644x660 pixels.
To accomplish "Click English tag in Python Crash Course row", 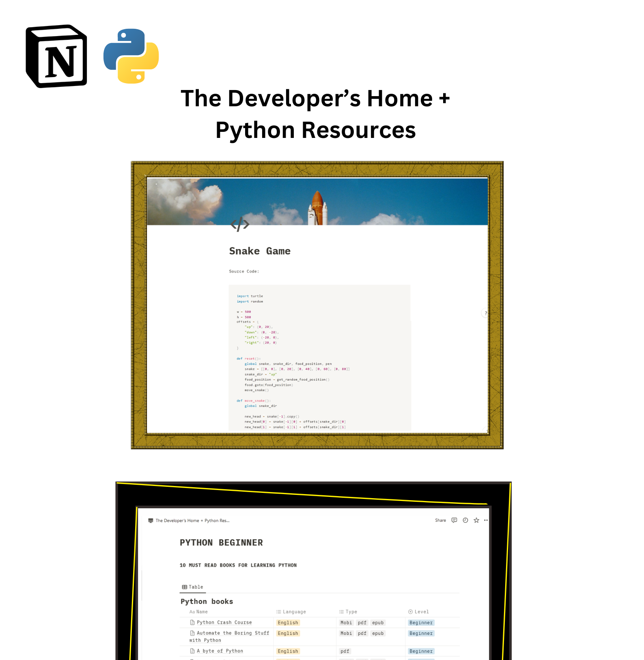I will point(288,623).
